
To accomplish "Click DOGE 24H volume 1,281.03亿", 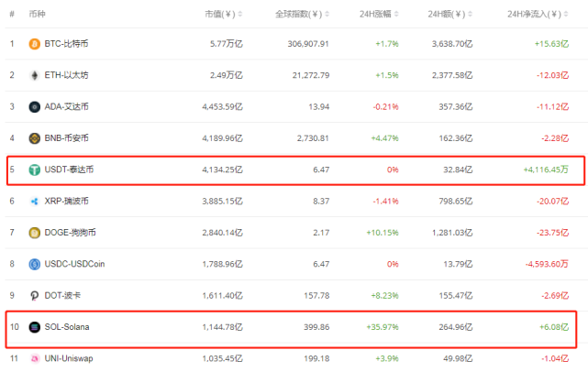I will tap(452, 233).
